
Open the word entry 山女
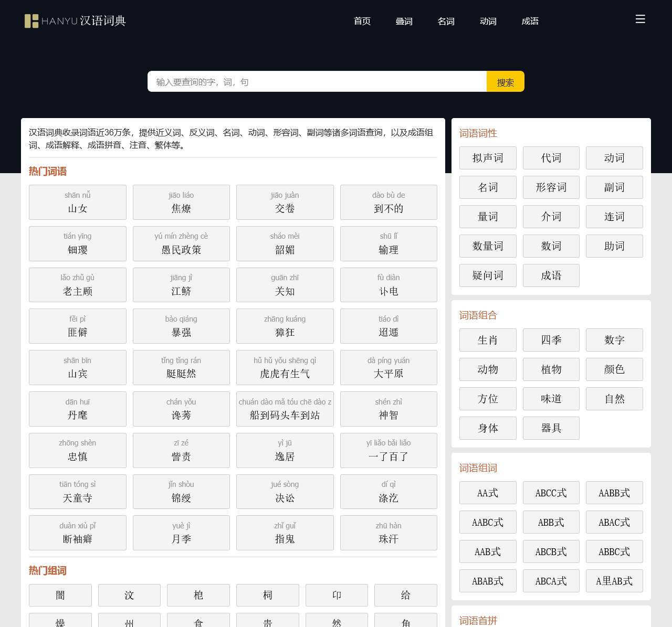78,203
